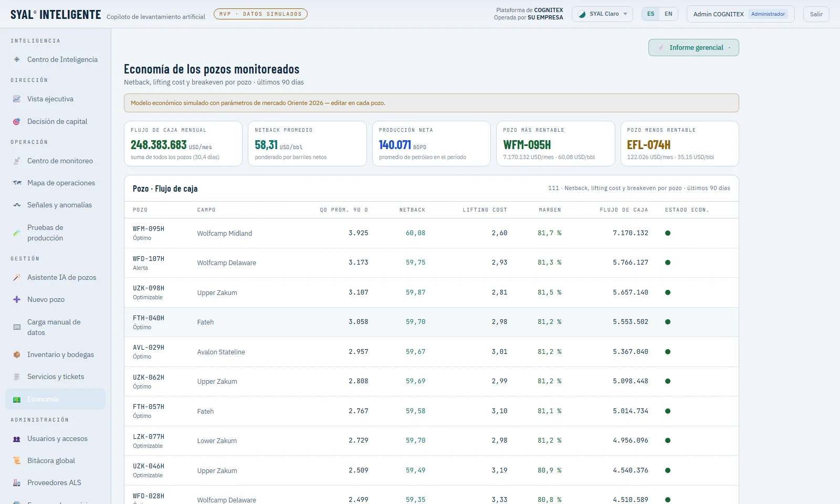
Task: Click the Economía money icon
Action: [17, 399]
